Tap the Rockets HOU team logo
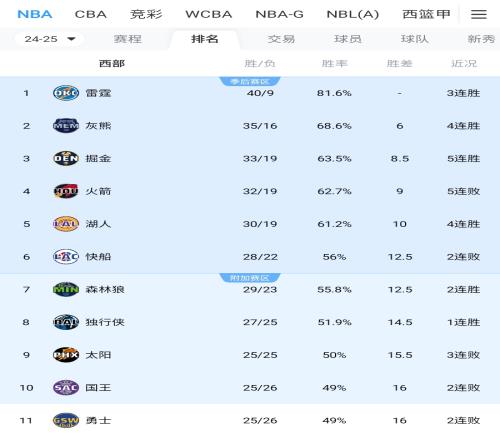500x440 pixels. tap(66, 191)
